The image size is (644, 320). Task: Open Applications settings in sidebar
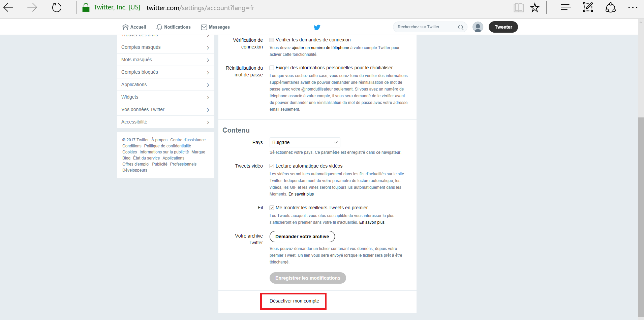click(165, 84)
